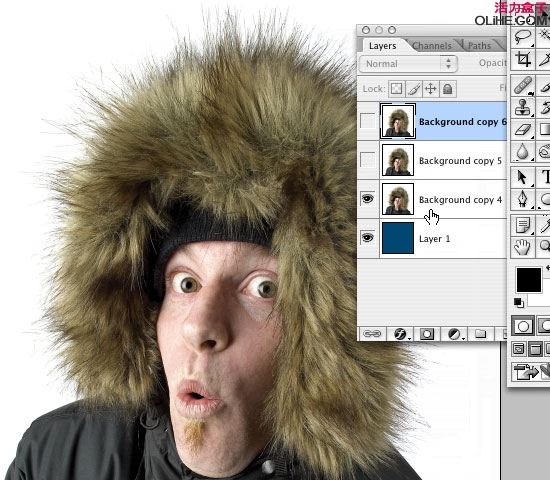Select the Path Selection arrow tool
This screenshot has height=480, width=550.
[523, 177]
